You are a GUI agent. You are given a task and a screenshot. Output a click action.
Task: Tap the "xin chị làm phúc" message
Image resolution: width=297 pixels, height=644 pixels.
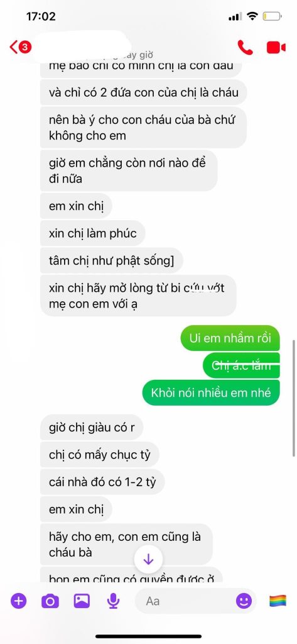point(93,233)
